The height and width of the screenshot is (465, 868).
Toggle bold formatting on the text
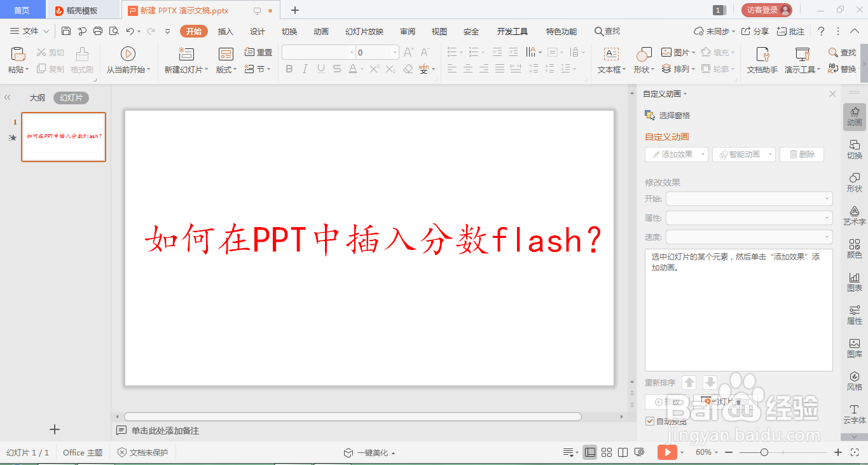pyautogui.click(x=289, y=70)
